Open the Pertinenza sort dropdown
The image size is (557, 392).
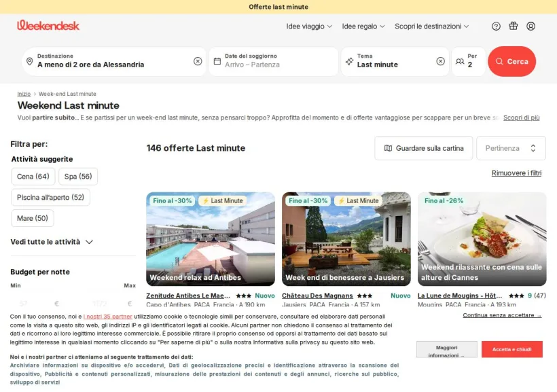pos(511,148)
